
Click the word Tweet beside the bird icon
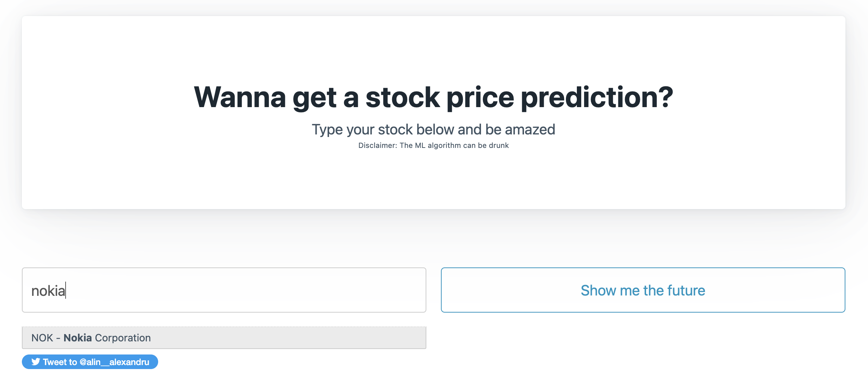point(60,362)
